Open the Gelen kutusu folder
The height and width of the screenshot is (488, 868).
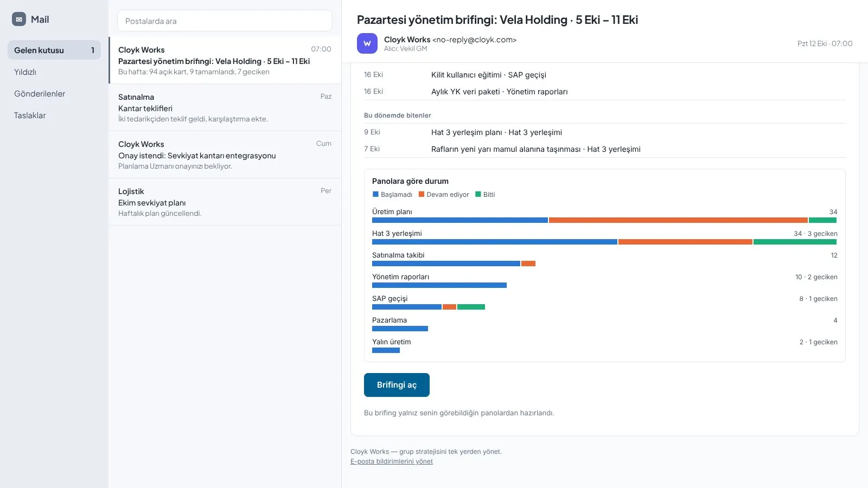coord(54,50)
